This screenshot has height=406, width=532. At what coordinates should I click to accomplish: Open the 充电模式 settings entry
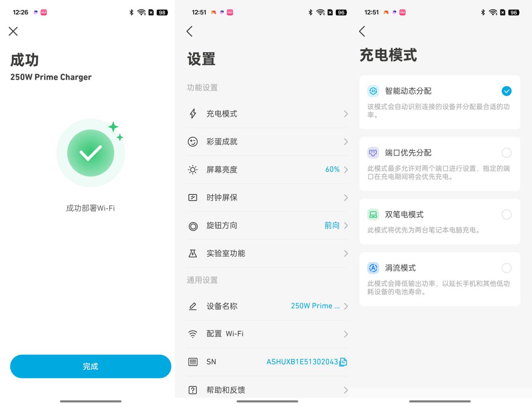click(267, 114)
